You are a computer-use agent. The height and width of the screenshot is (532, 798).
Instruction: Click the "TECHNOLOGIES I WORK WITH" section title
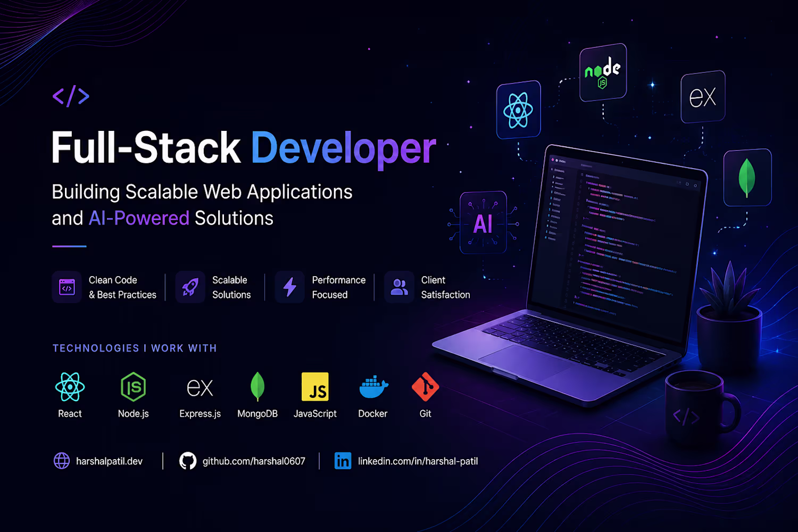pyautogui.click(x=135, y=348)
